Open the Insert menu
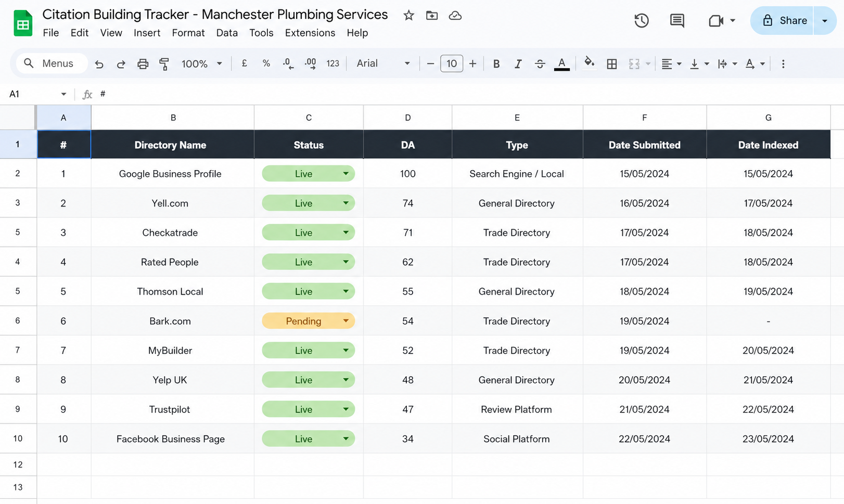The width and height of the screenshot is (844, 504). tap(147, 33)
